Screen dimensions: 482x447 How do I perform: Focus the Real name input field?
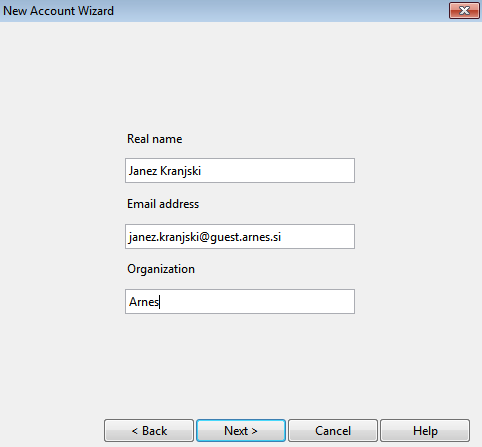click(240, 171)
